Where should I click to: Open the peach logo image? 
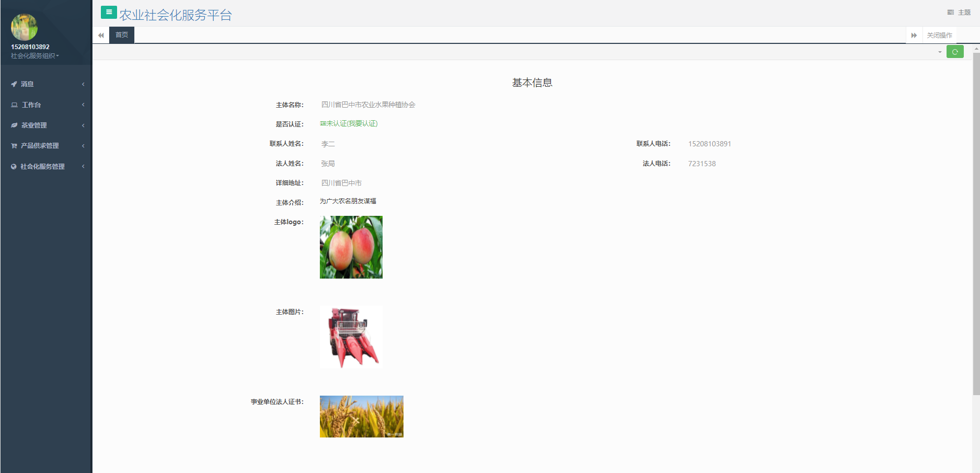click(x=351, y=247)
